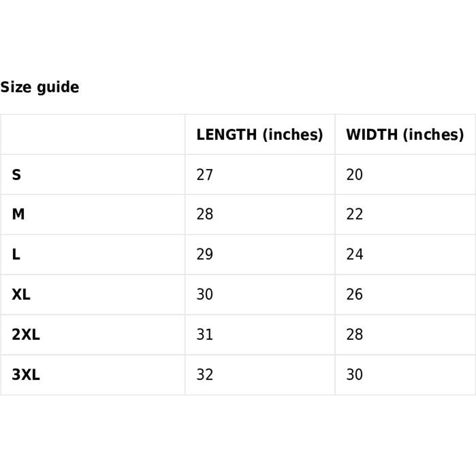Click width value 28 for size 2XL
This screenshot has width=476, height=476.
click(x=355, y=335)
